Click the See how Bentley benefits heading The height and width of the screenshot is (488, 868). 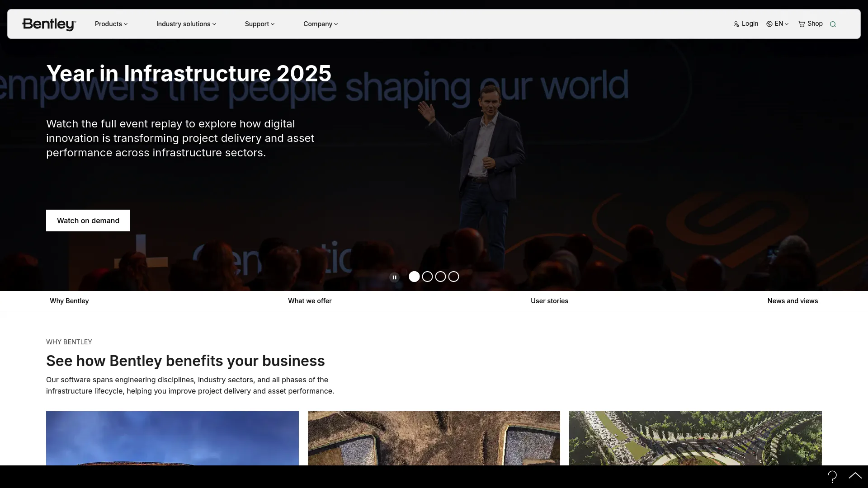point(185,361)
